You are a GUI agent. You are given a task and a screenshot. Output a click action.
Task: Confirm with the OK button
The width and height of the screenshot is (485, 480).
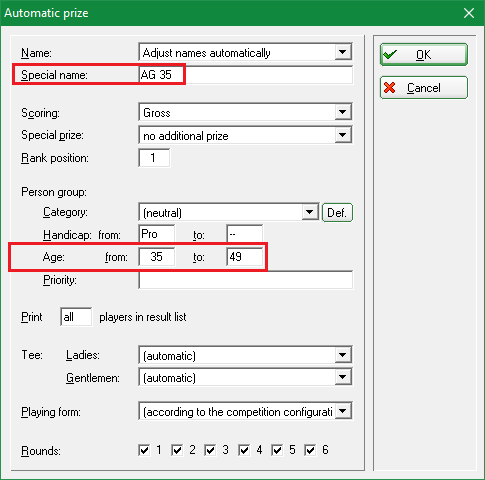point(424,54)
